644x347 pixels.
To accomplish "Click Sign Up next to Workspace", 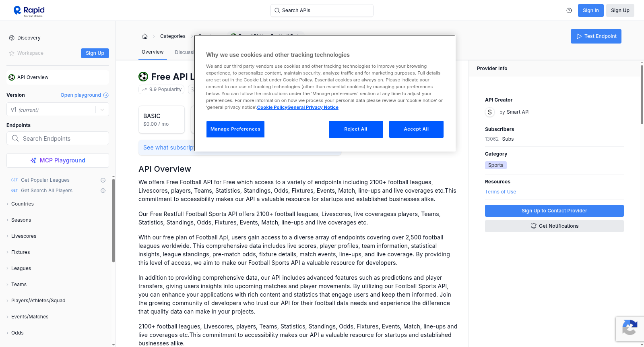I will (x=95, y=53).
